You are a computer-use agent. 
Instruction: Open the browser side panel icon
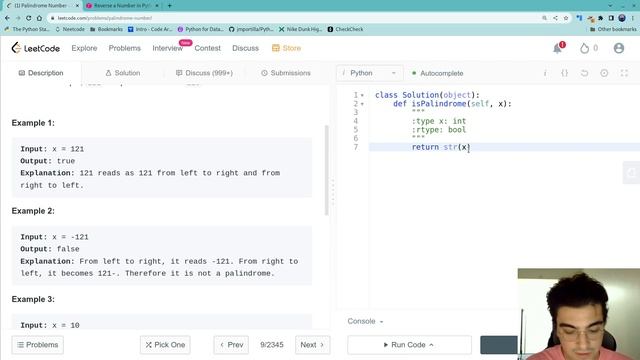[611, 18]
